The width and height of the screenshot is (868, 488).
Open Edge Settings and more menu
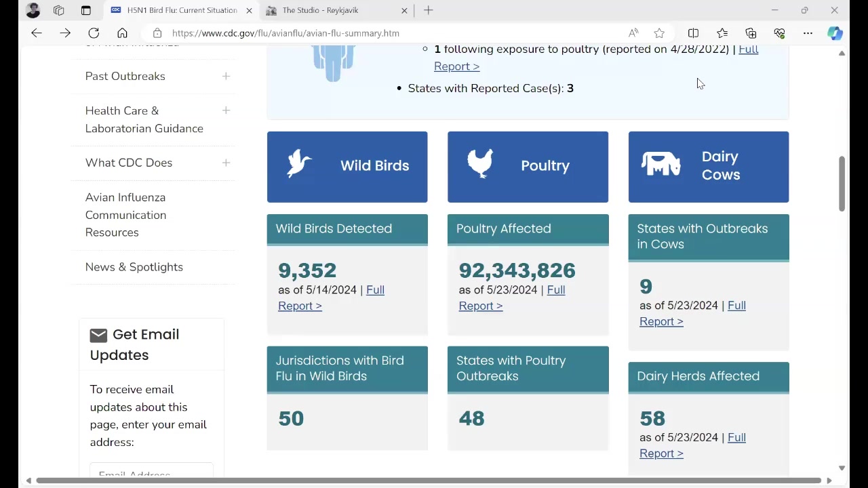808,33
